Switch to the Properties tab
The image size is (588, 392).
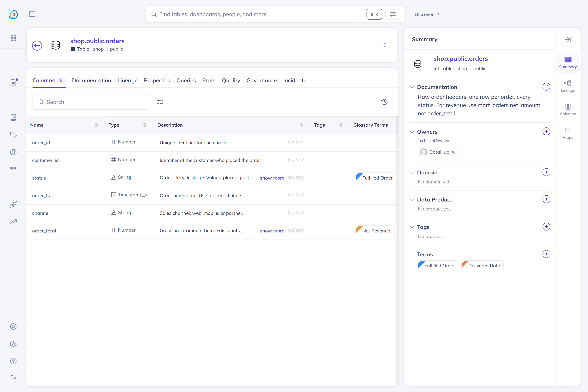tap(157, 81)
